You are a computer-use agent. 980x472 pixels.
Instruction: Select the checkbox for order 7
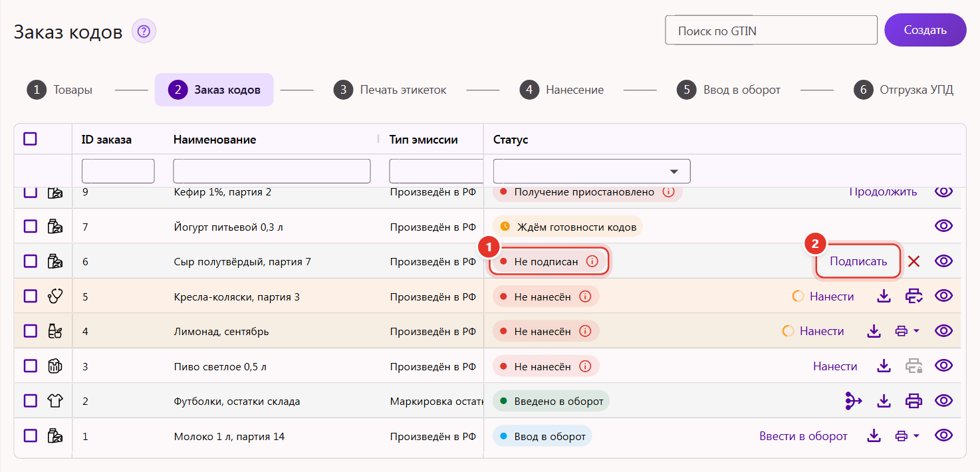coord(30,227)
